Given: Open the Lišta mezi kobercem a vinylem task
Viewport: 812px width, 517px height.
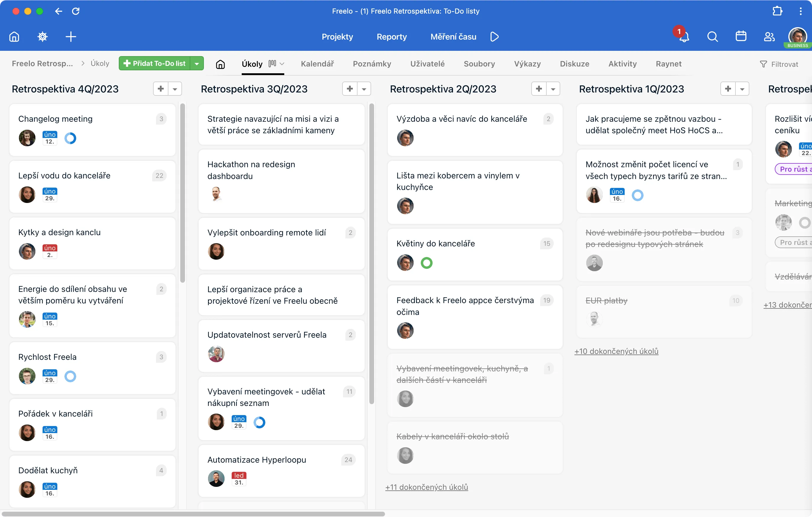Looking at the screenshot, I should (x=475, y=192).
